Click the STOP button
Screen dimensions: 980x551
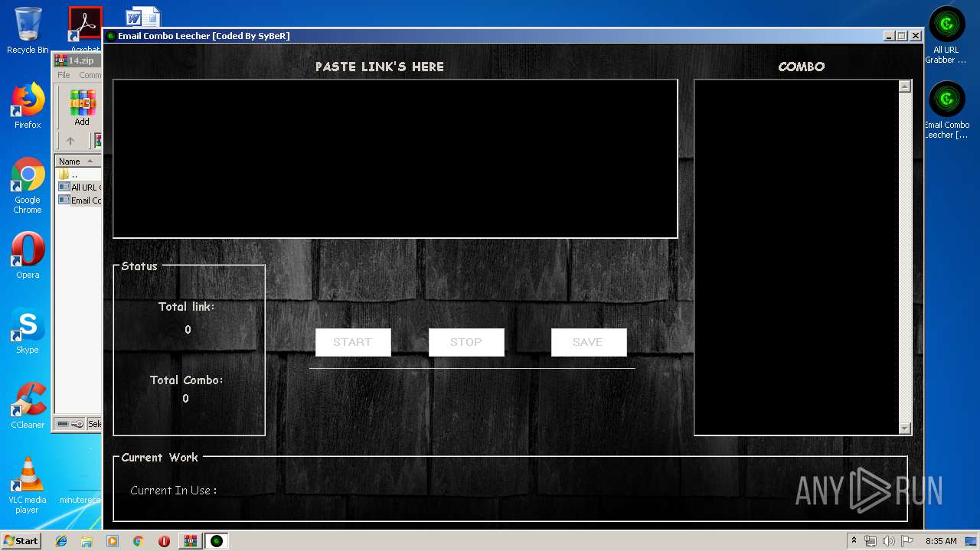point(466,342)
